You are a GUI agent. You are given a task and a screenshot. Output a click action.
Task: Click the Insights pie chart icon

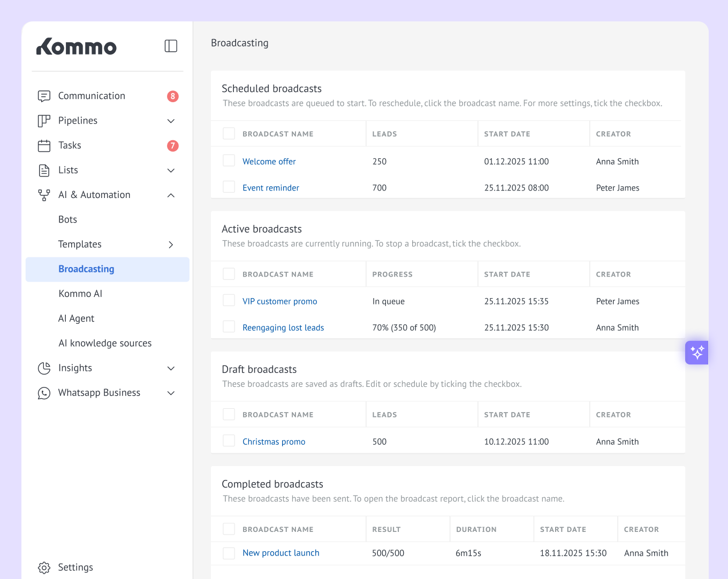44,368
